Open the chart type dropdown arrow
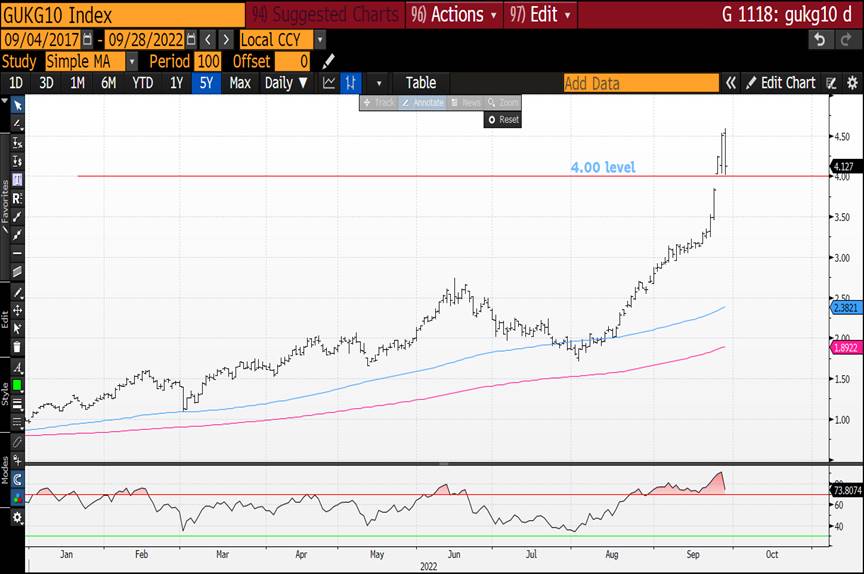The image size is (864, 574). point(379,84)
